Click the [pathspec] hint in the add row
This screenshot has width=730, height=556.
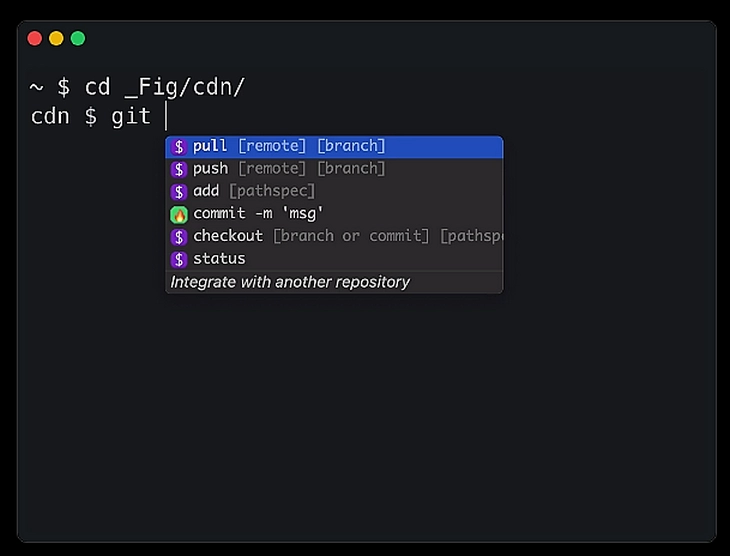(272, 191)
